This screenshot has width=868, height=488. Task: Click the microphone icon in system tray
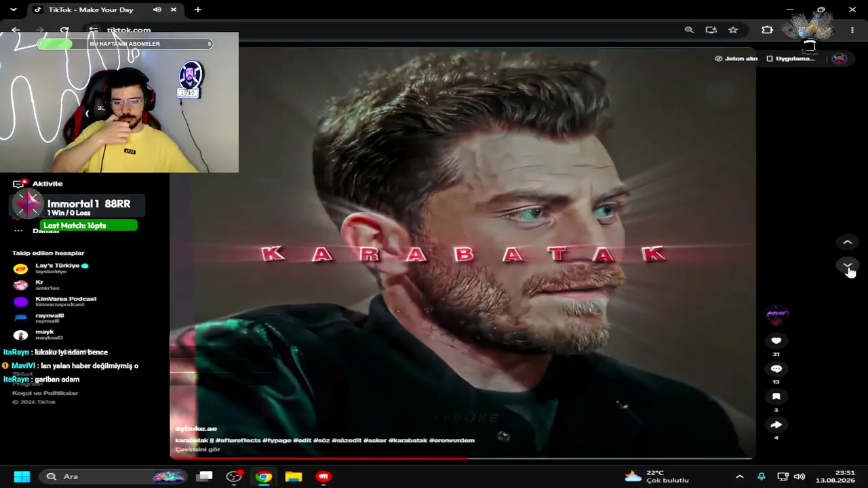point(761,476)
